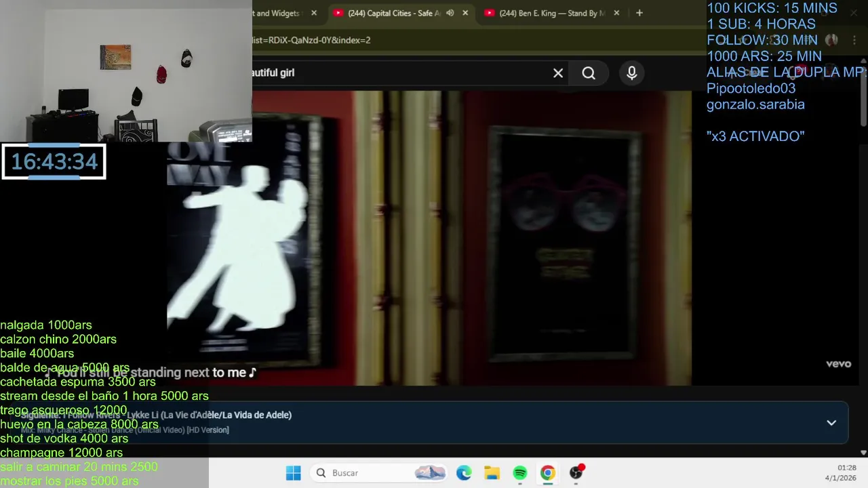Click the URL address bar
Screen dimensions: 868x488
(475, 40)
